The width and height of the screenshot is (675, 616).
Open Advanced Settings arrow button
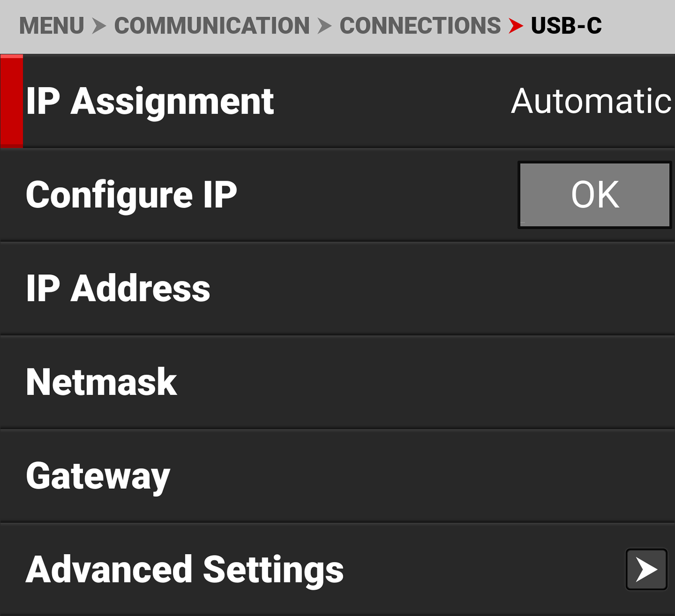[646, 569]
